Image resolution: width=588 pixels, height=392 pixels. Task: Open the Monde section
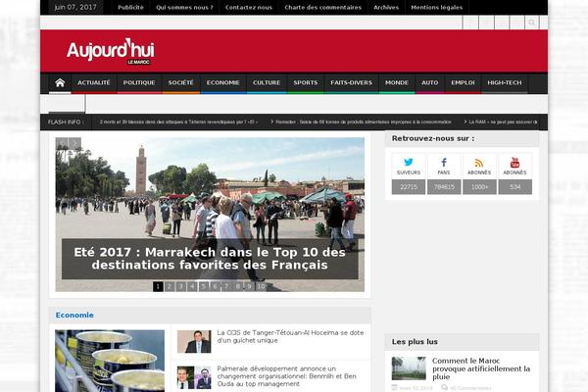coord(397,82)
